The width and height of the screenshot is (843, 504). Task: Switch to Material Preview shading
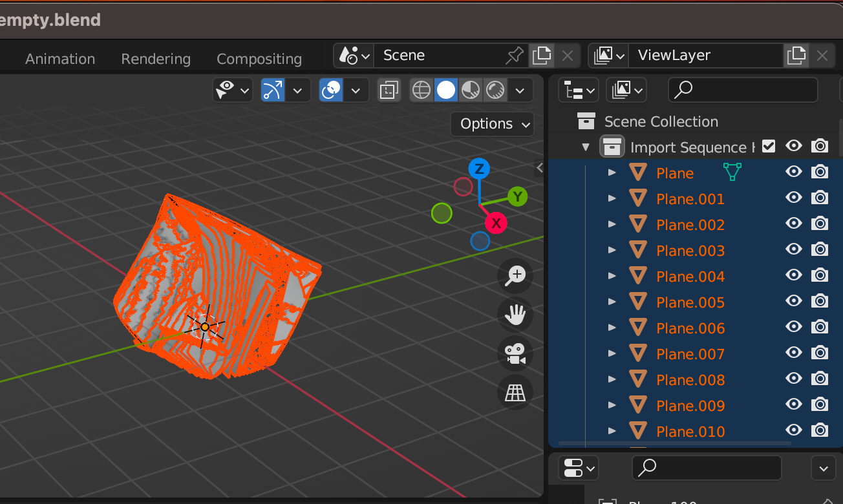470,90
